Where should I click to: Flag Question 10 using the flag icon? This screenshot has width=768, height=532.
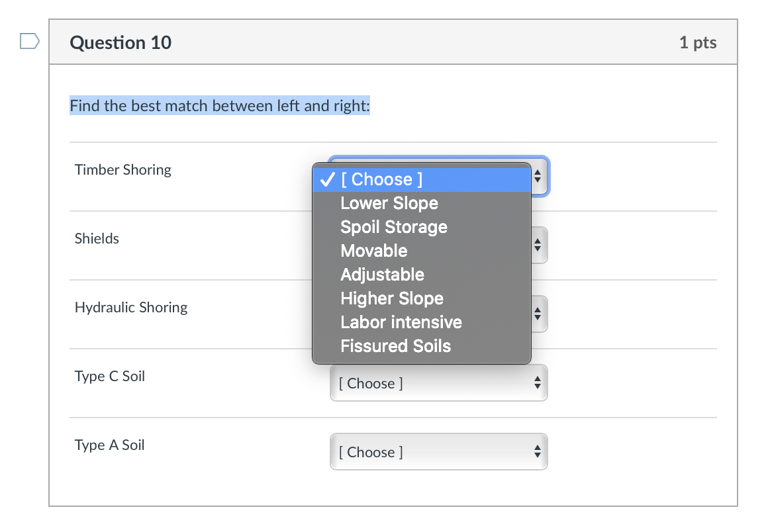29,42
